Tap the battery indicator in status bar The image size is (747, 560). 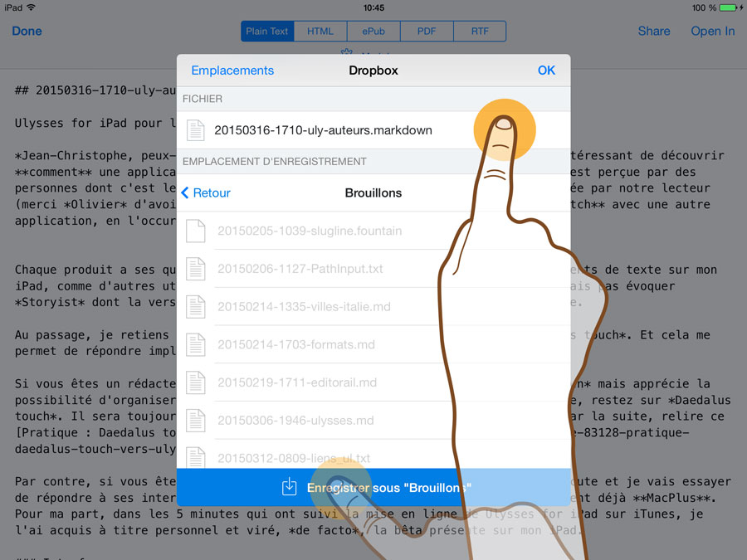(728, 7)
